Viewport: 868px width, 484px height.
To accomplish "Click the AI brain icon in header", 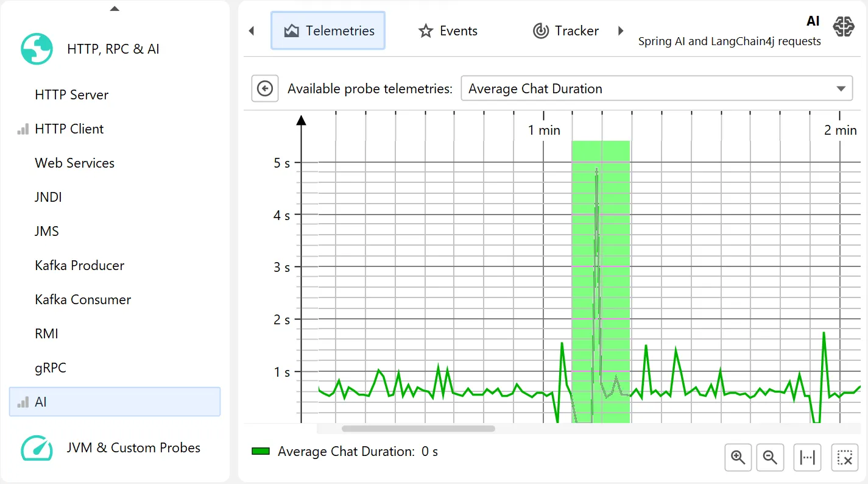I will click(x=844, y=27).
